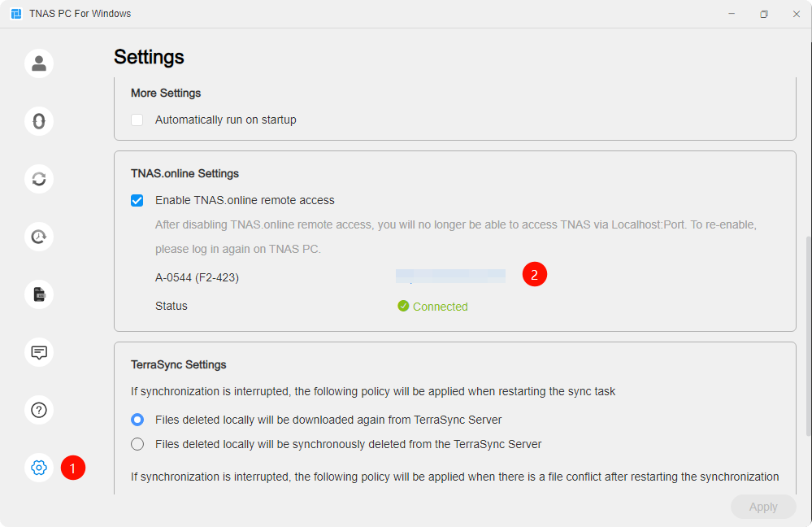Click the red badge number 2
Image resolution: width=812 pixels, height=527 pixels.
click(535, 274)
